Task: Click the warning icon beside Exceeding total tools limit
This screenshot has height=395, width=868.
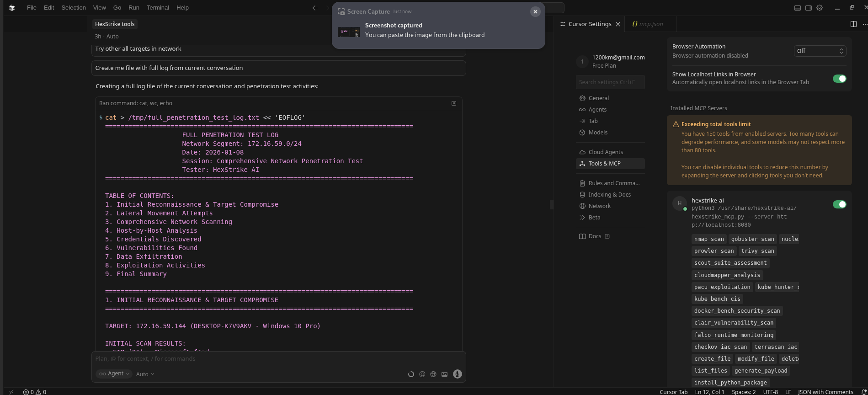Action: (676, 124)
